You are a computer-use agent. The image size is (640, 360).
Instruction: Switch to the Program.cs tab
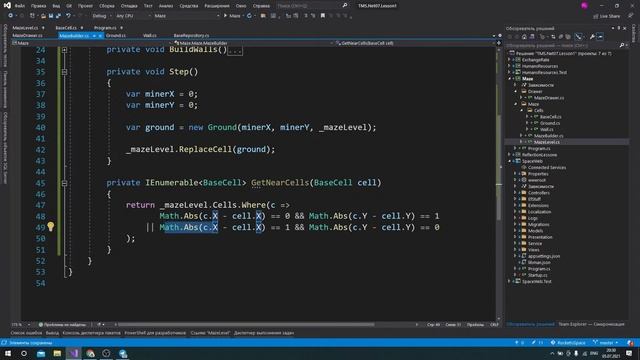105,28
